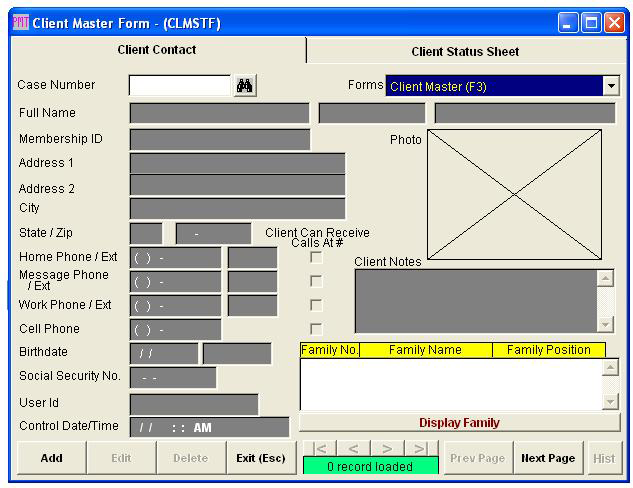
Task: Go to the previous record arrow
Action: point(353,449)
